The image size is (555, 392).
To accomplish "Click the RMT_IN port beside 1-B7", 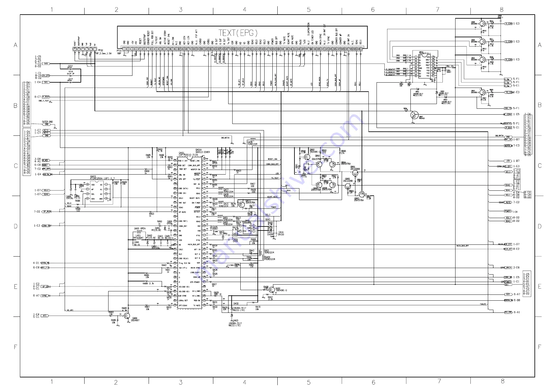I will 508,140.
